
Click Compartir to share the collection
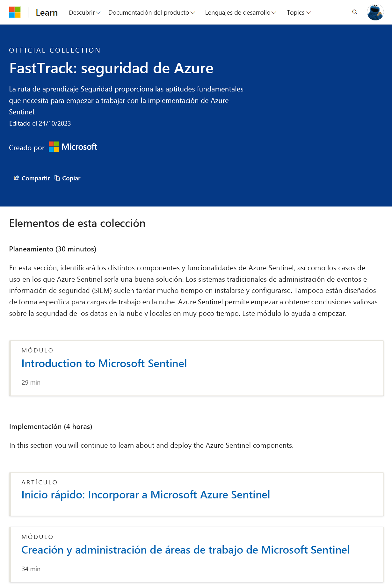click(x=35, y=178)
